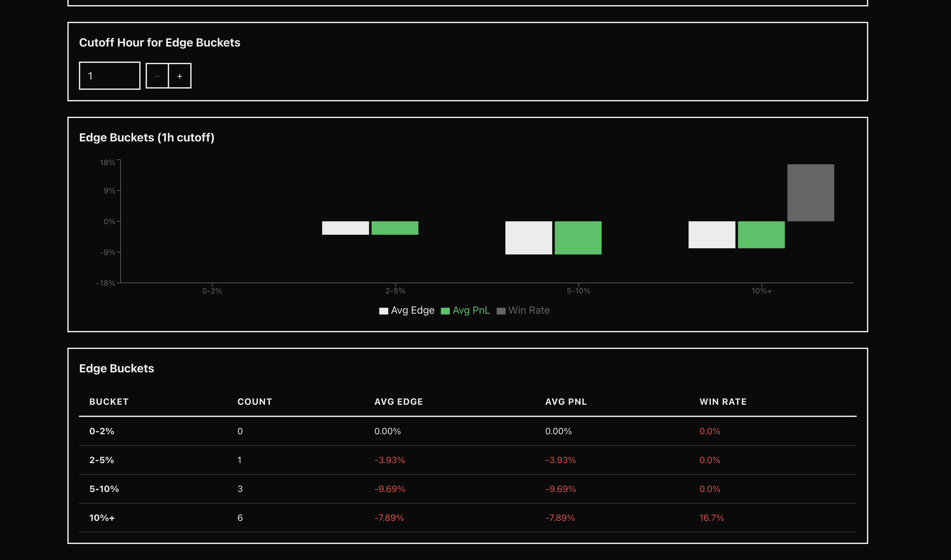951x560 pixels.
Task: Click the AVG EDGE column header
Action: click(x=398, y=402)
